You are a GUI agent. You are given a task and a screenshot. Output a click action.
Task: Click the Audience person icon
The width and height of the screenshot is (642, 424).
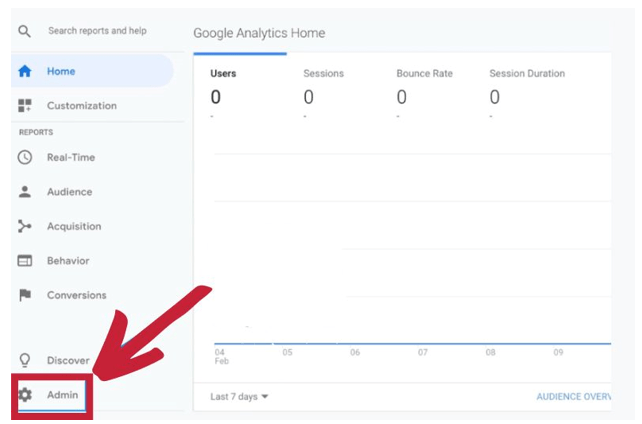25,192
